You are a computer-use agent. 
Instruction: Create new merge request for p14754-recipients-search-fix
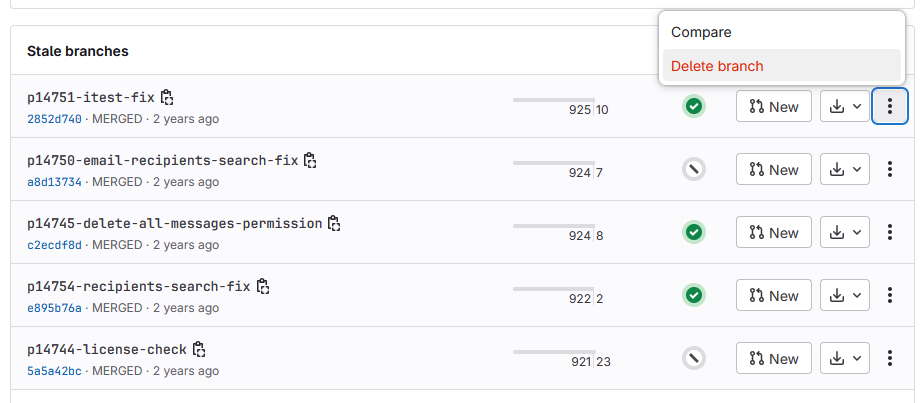tap(774, 295)
